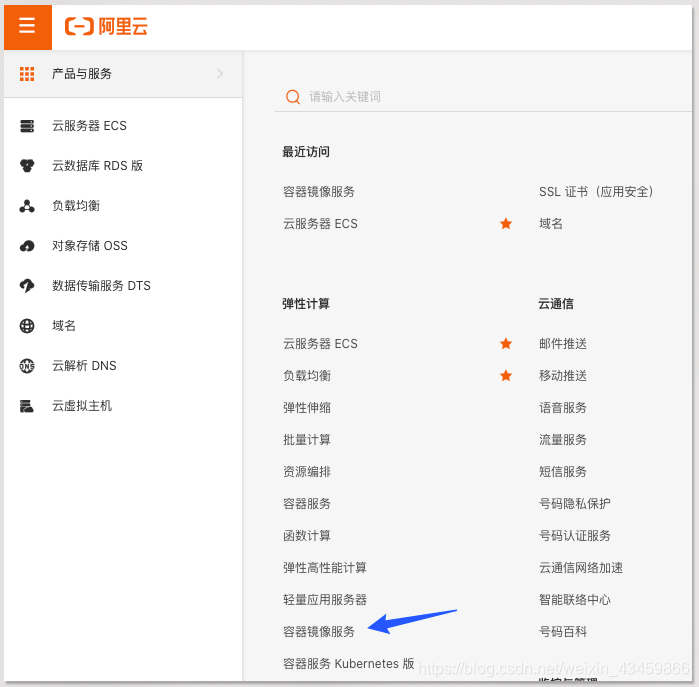Open 智能联络中心 link
The image size is (699, 687).
tap(575, 600)
